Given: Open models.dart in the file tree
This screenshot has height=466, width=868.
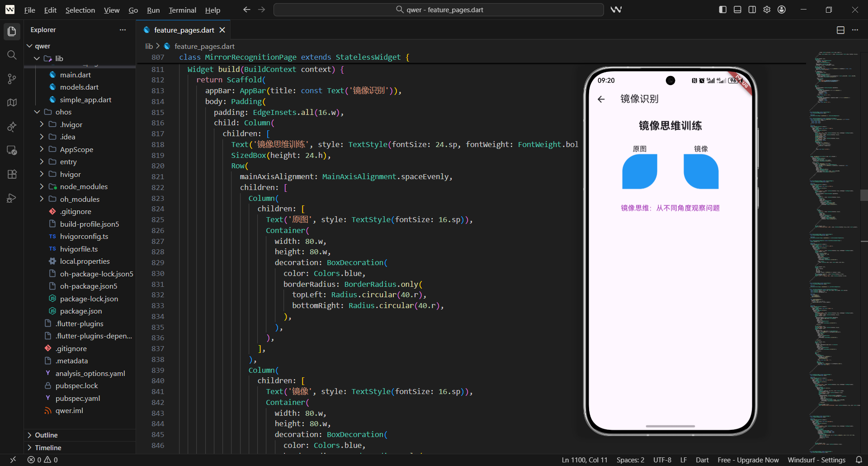Looking at the screenshot, I should click(79, 87).
